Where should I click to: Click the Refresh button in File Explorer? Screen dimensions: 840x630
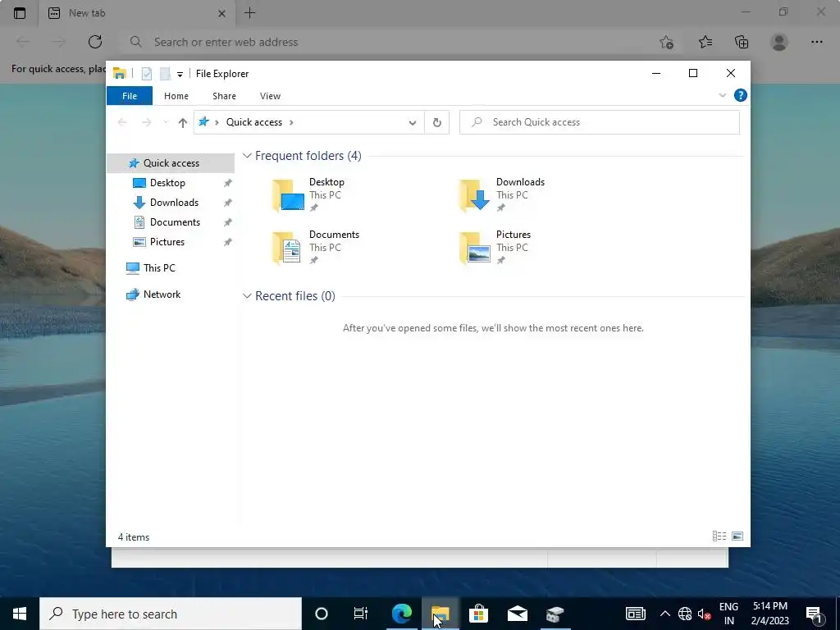click(x=437, y=123)
